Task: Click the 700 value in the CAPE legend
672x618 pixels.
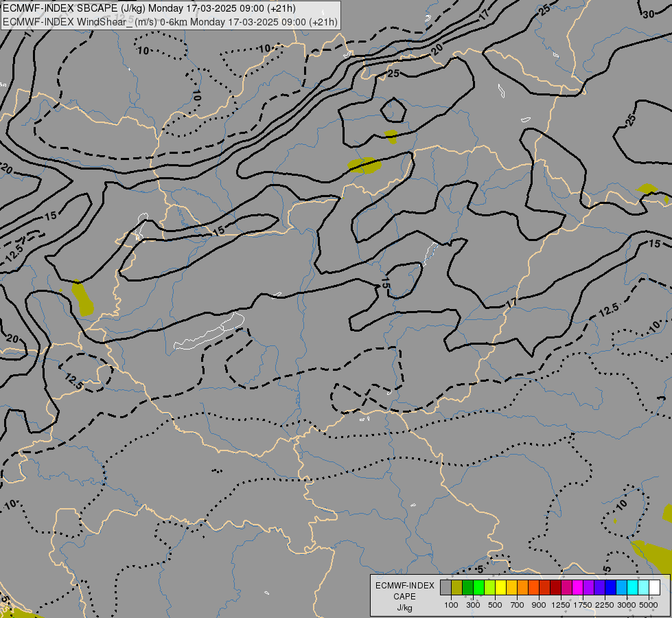Action: [x=518, y=605]
